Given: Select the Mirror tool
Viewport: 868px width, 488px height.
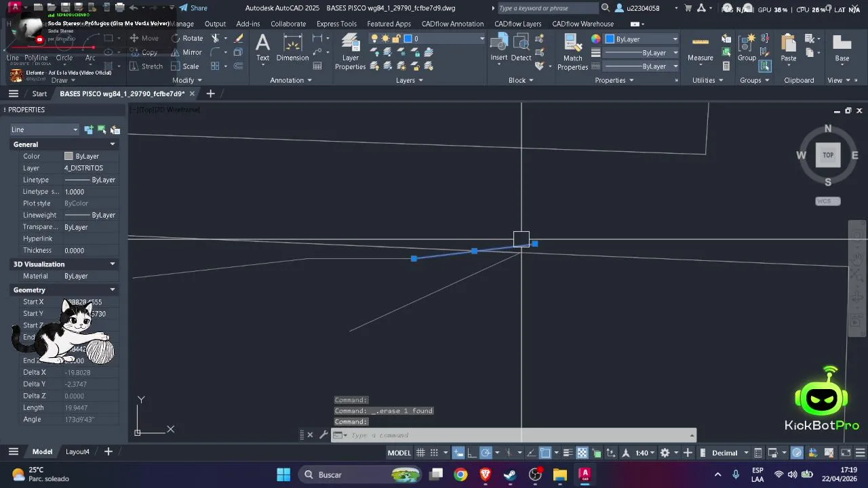Looking at the screenshot, I should [x=186, y=52].
